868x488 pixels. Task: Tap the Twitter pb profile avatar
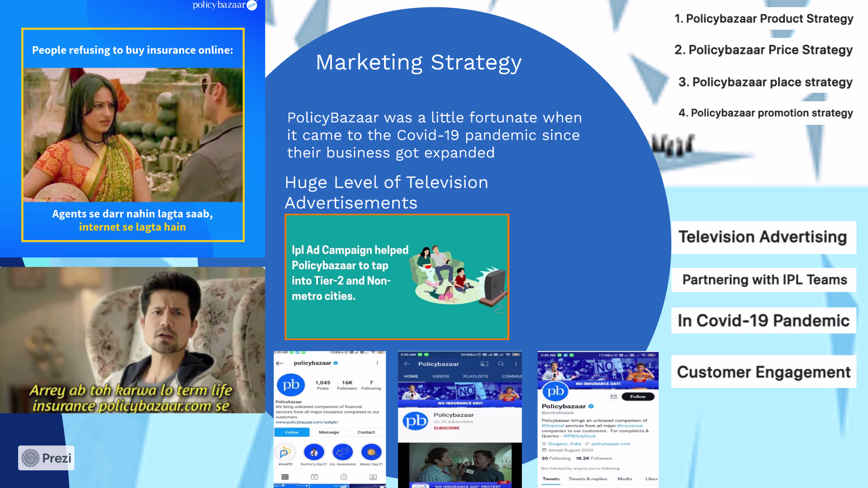tap(555, 391)
